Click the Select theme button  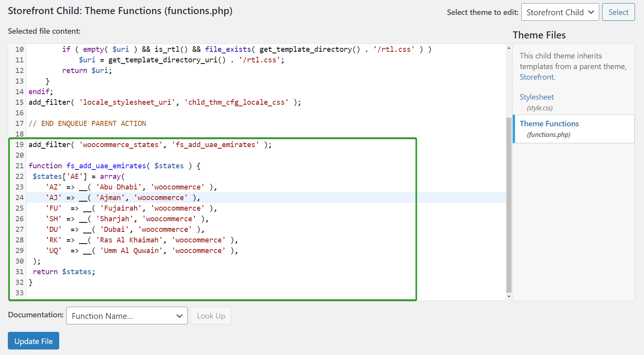click(x=618, y=12)
